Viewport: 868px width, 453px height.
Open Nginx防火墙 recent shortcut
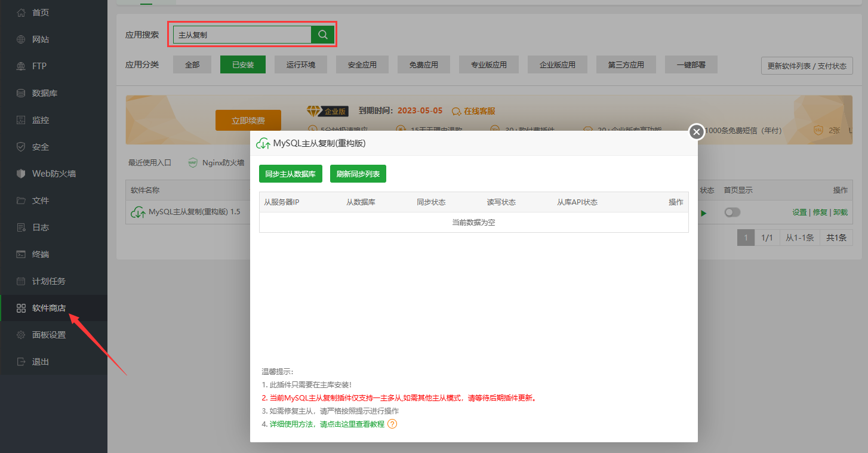223,162
